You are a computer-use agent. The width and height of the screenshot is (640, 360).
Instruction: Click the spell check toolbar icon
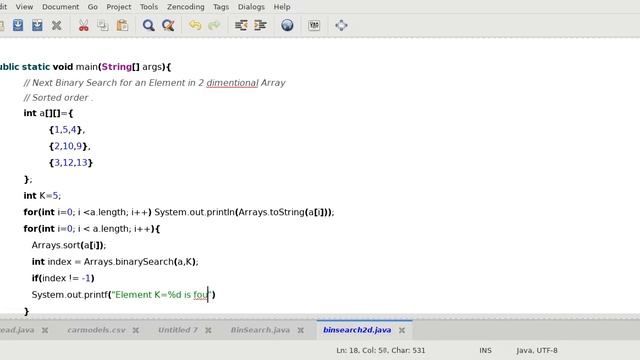pos(314,25)
